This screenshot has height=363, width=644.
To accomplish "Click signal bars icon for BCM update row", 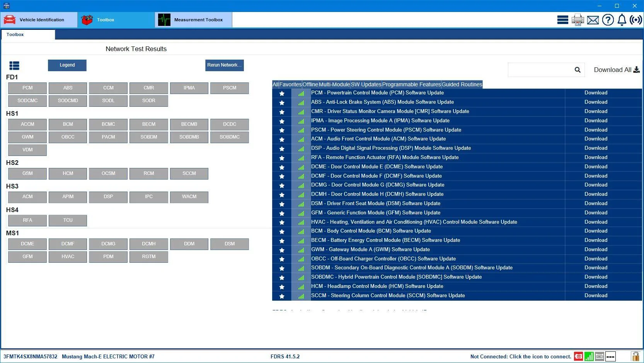I will click(x=301, y=231).
